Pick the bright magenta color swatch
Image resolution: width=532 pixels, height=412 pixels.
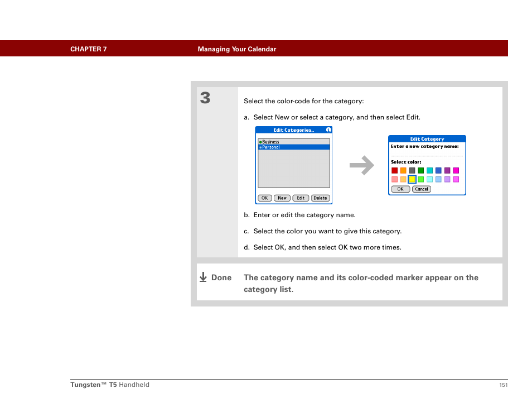coord(456,170)
